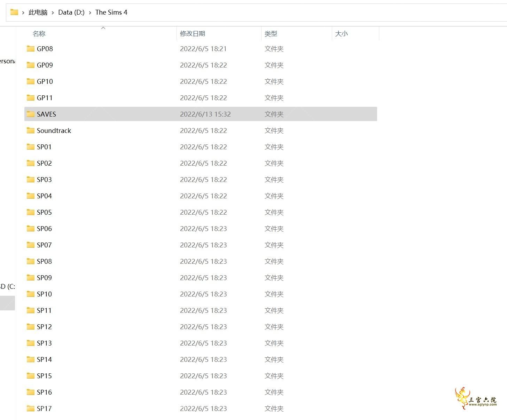Select the SP06 folder name
The width and height of the screenshot is (507, 420).
(x=44, y=229)
